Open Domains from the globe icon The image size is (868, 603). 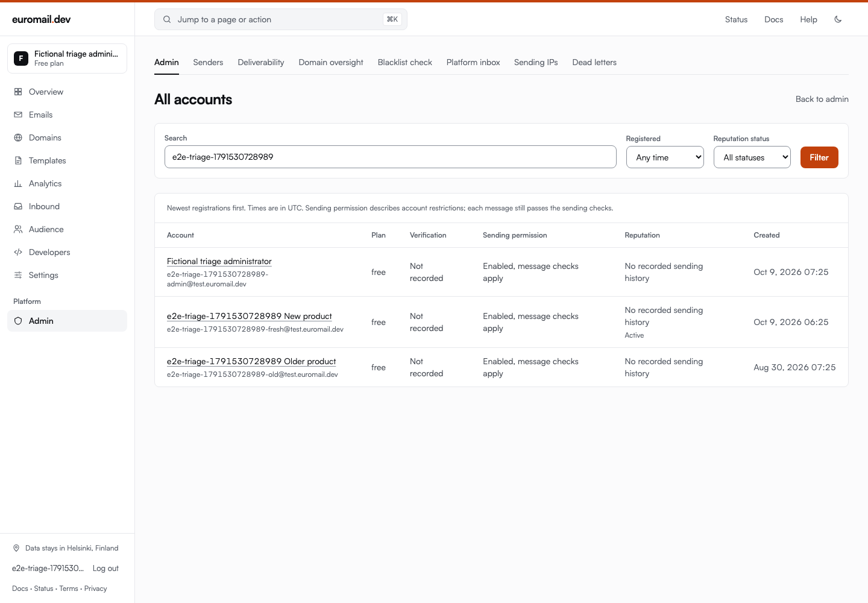click(18, 137)
